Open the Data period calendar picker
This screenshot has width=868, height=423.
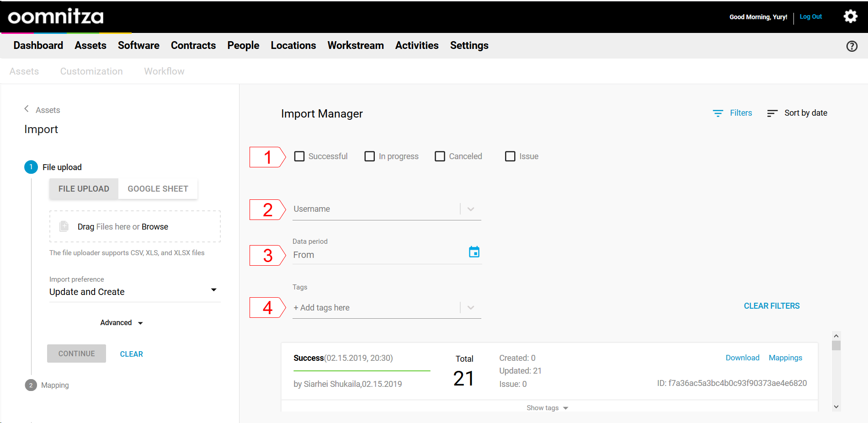pos(474,252)
